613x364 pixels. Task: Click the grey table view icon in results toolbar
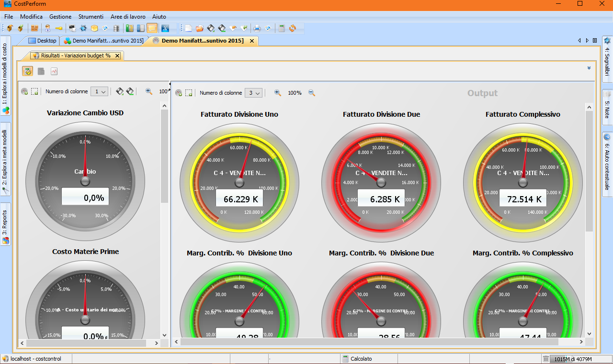click(x=41, y=71)
